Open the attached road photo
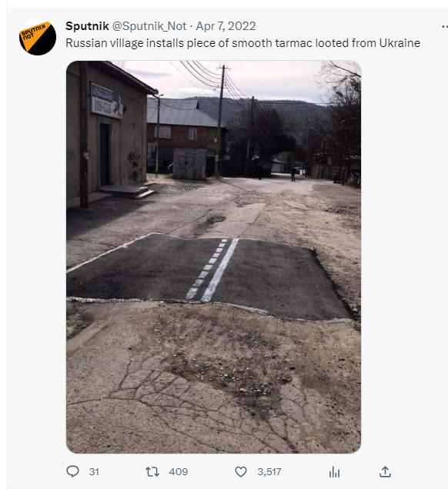This screenshot has height=489, width=448. [x=213, y=256]
